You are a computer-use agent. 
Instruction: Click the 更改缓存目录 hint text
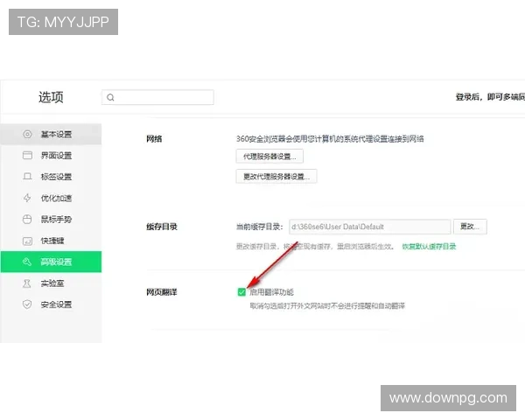(315, 247)
